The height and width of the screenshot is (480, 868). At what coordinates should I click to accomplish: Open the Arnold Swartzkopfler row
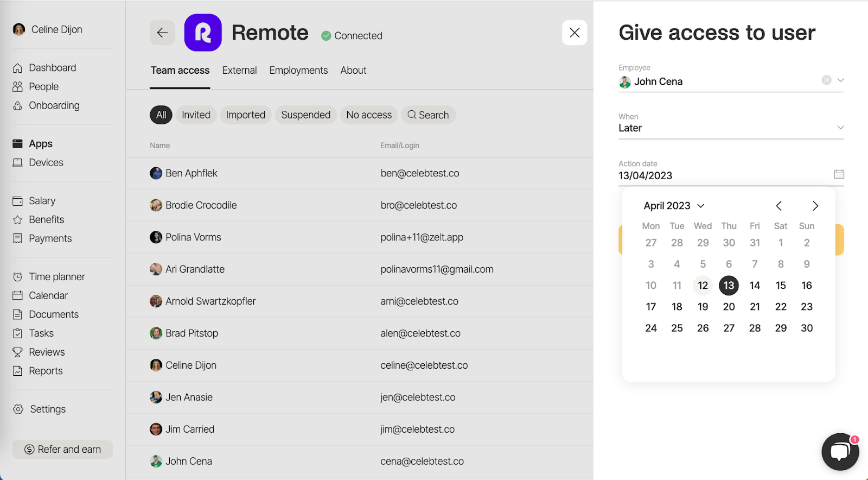[x=359, y=301]
